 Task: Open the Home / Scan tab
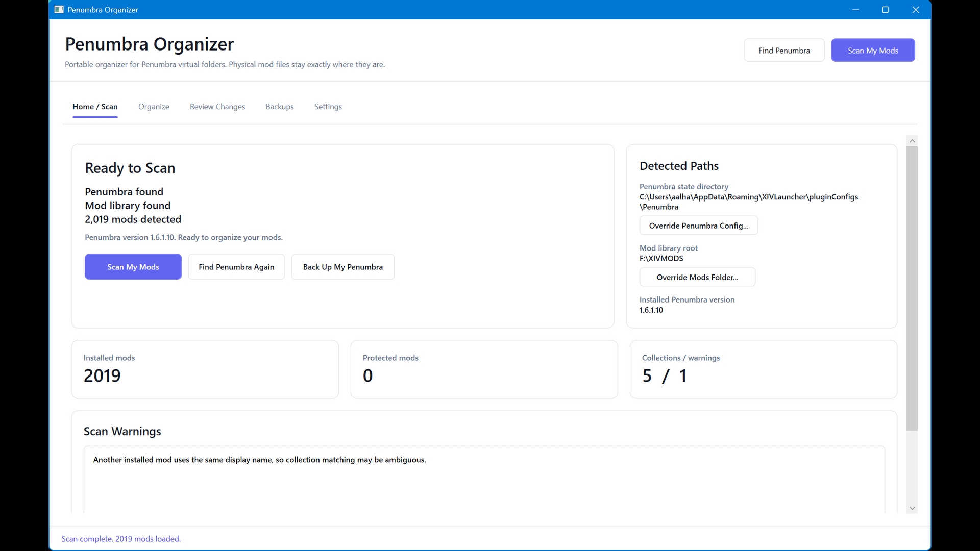95,107
